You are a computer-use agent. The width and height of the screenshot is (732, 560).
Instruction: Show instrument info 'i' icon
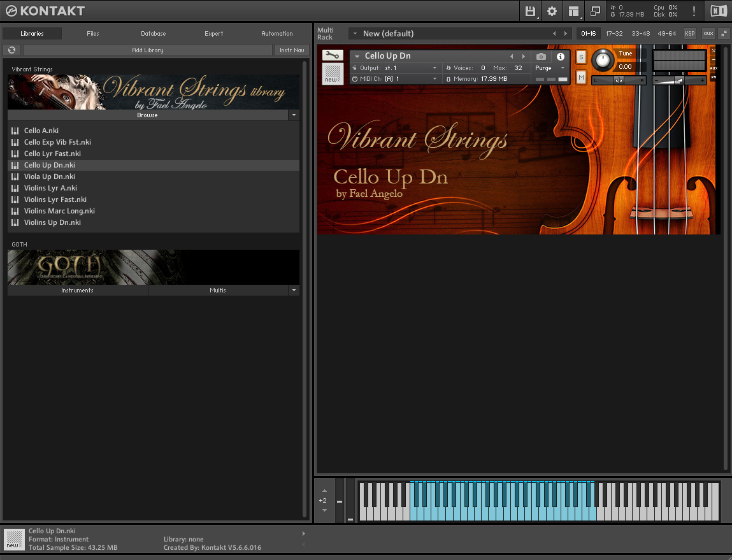(x=561, y=57)
